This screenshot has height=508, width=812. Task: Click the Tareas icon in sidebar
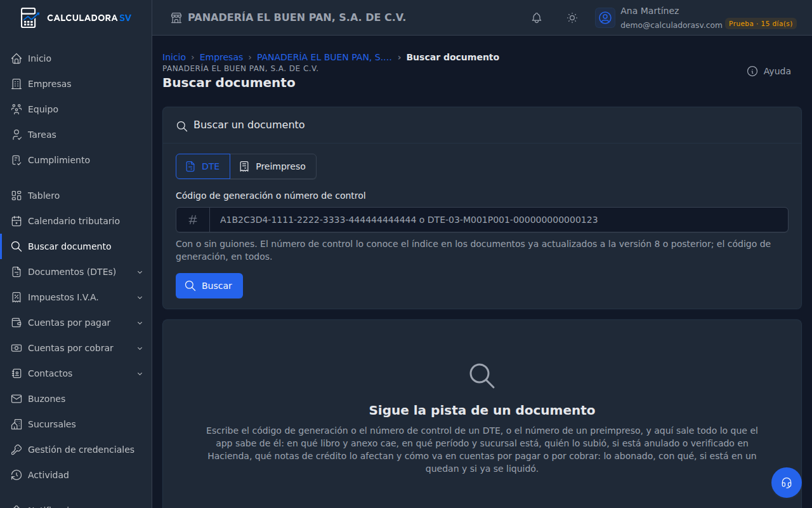pyautogui.click(x=16, y=135)
